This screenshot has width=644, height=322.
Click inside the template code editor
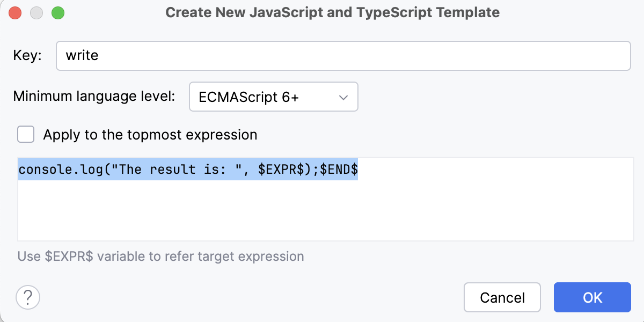pyautogui.click(x=322, y=209)
